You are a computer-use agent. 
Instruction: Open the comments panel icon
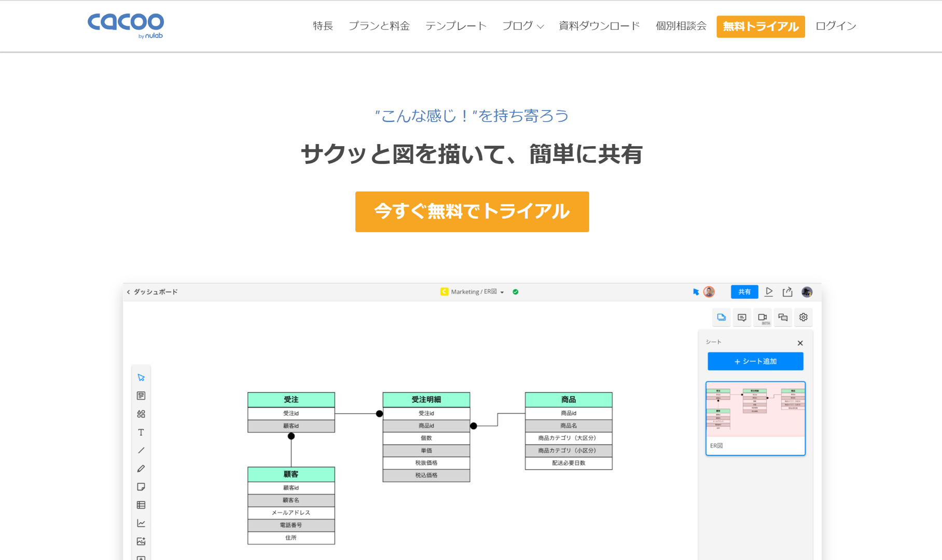click(x=742, y=317)
